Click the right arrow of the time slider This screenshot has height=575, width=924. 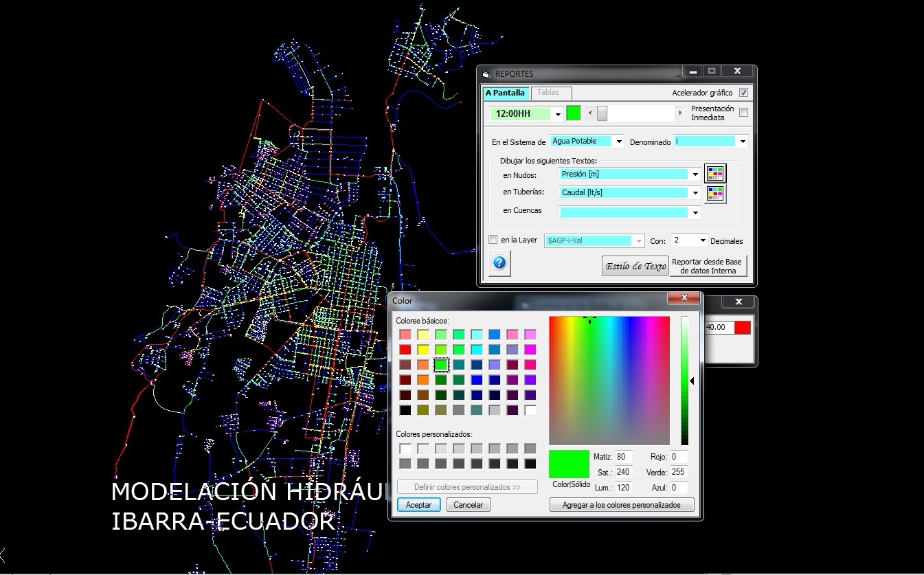click(x=681, y=113)
